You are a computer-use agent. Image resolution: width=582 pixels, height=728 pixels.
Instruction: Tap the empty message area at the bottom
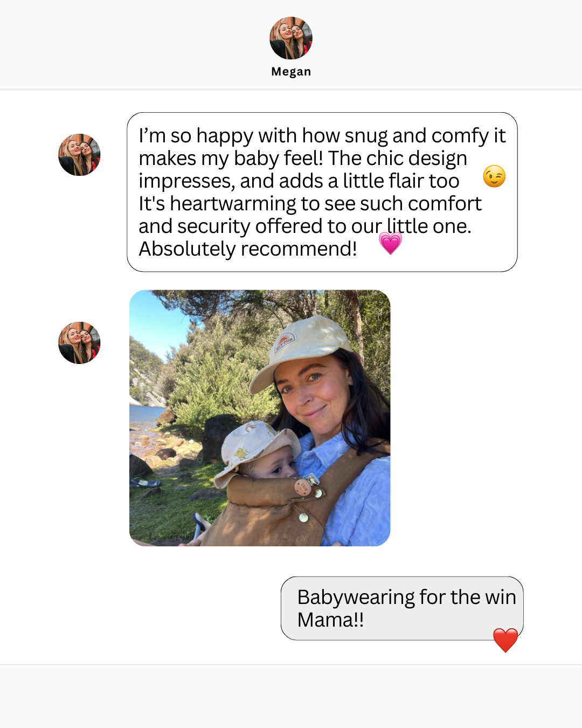[291, 696]
